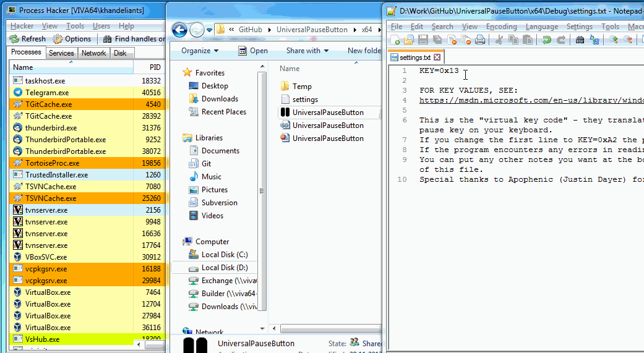Sort Explorer files by Name column
Viewport: 644px width, 353px height.
coord(289,69)
